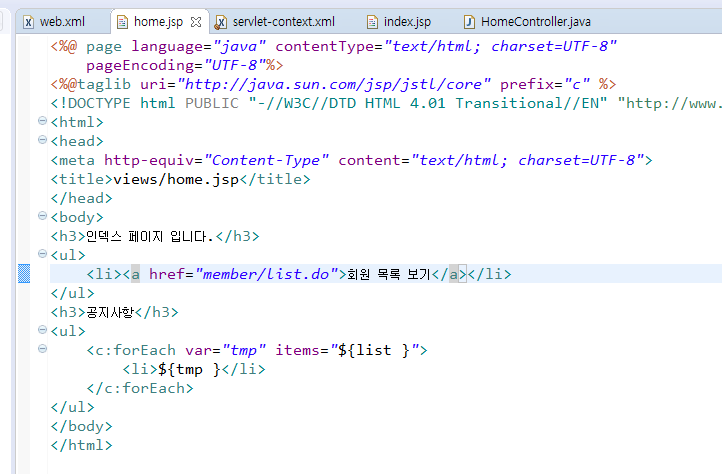722x474 pixels.
Task: Click the index.jsp page icon
Action: (372, 22)
